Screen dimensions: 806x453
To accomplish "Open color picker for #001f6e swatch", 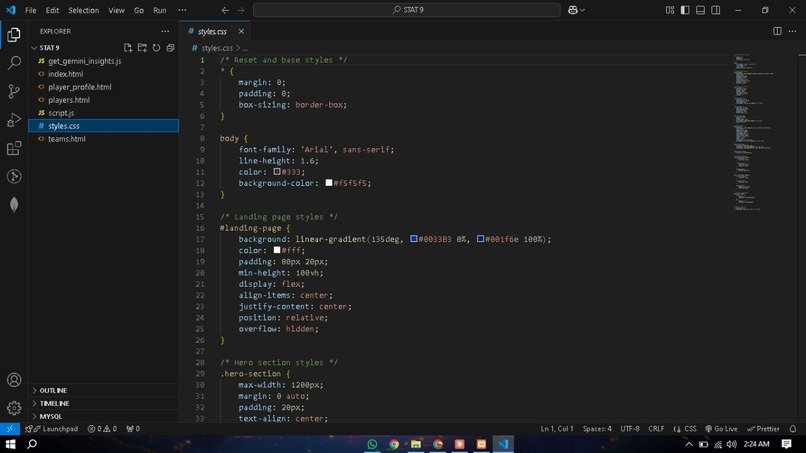I will (480, 239).
